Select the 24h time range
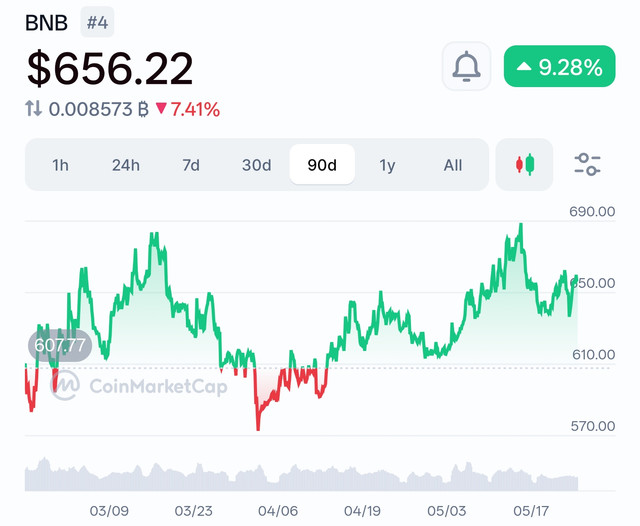The width and height of the screenshot is (640, 526). pyautogui.click(x=126, y=165)
